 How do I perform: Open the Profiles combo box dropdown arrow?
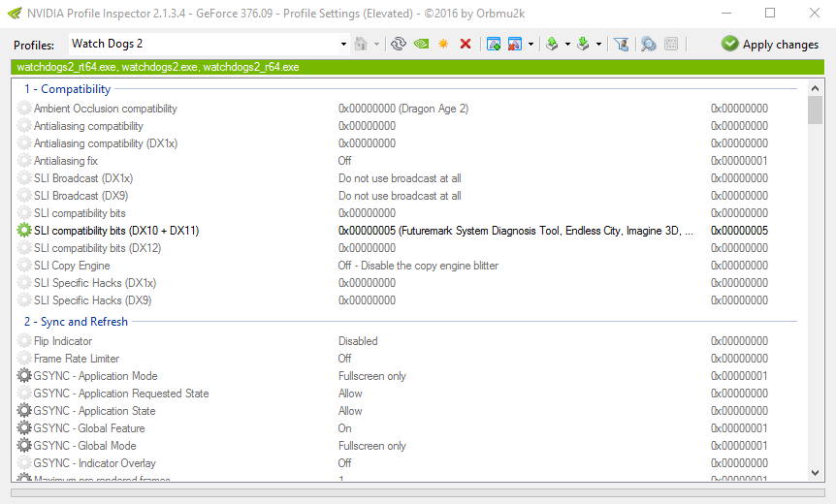point(343,45)
